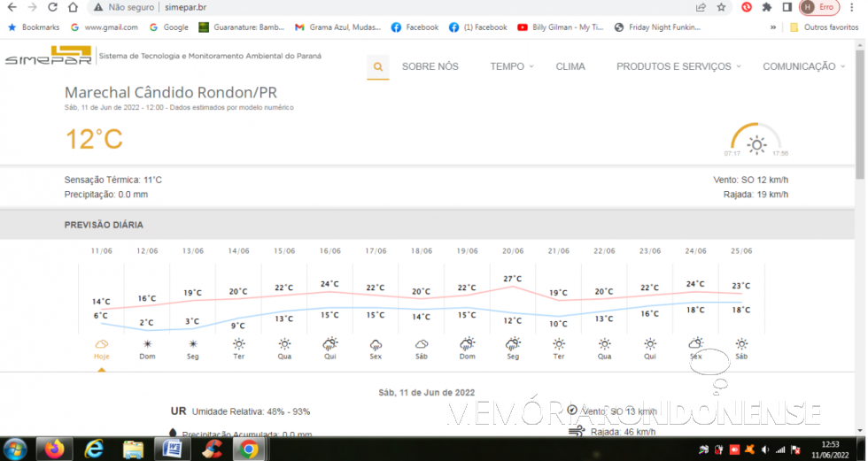Viewport: 868px width, 461px height.
Task: Open the extensions puzzle icon
Action: [767, 7]
